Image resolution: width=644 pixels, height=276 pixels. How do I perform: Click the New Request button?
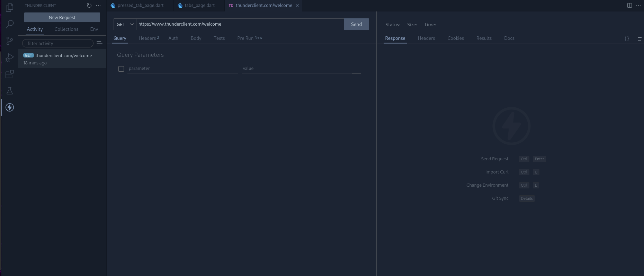pyautogui.click(x=62, y=17)
